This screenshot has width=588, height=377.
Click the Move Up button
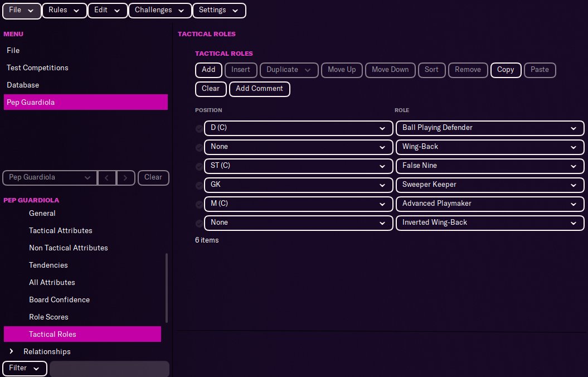(342, 70)
